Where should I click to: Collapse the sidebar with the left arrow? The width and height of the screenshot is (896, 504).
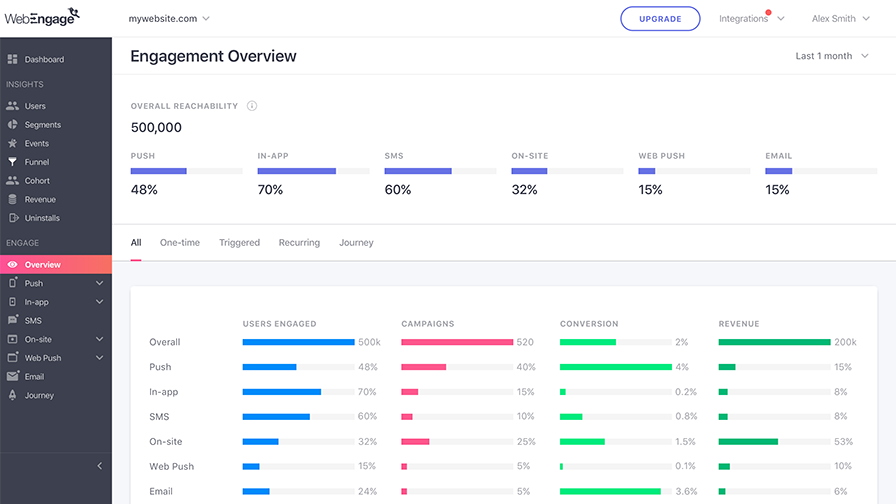pos(99,466)
